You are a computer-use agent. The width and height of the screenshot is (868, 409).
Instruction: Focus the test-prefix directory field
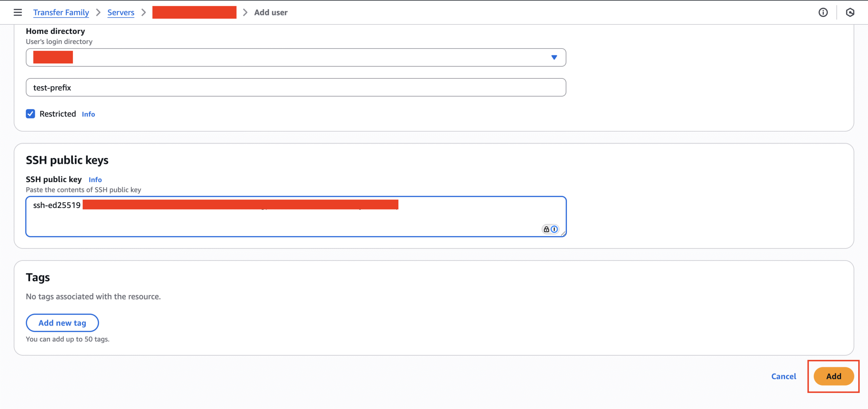coord(296,87)
